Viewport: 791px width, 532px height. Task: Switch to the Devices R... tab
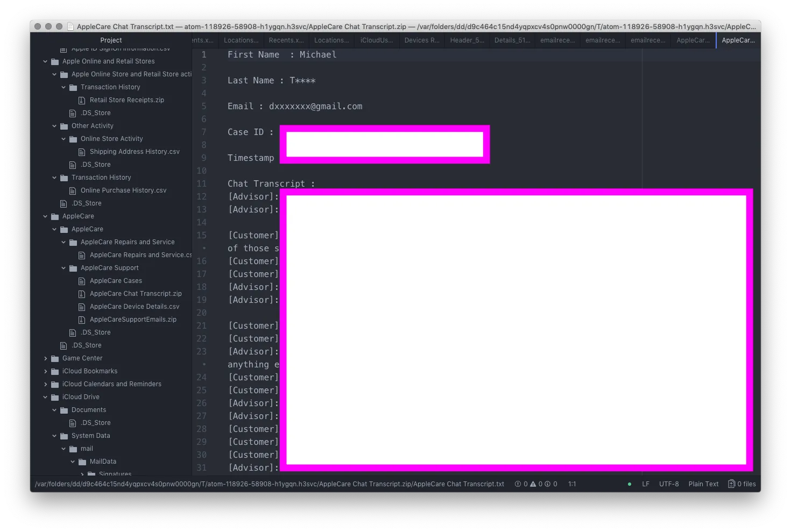click(422, 40)
